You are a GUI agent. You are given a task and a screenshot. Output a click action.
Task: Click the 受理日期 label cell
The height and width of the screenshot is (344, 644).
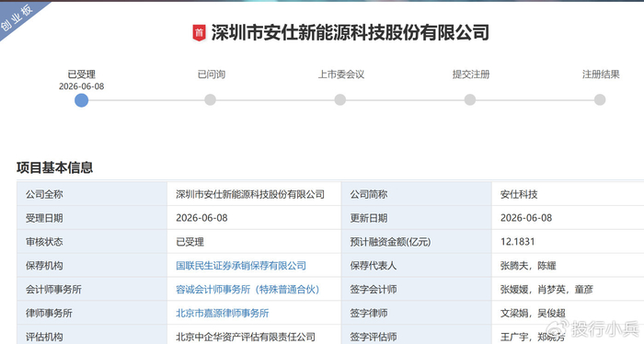click(92, 218)
